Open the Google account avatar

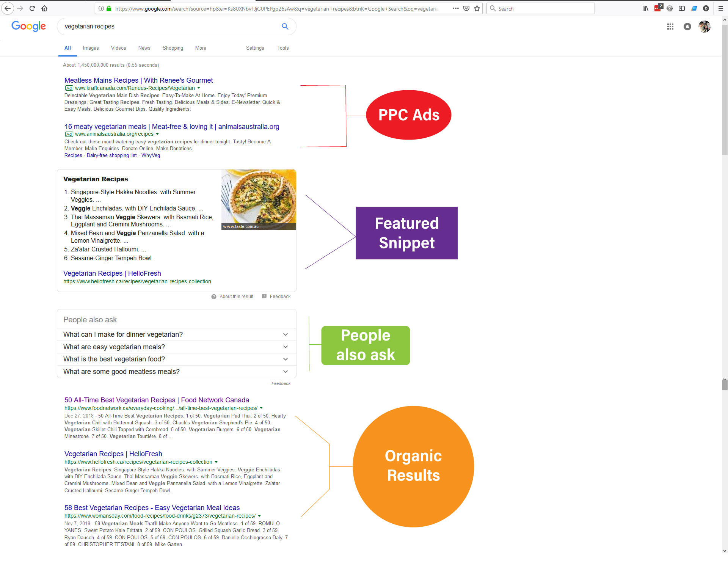[x=704, y=27]
